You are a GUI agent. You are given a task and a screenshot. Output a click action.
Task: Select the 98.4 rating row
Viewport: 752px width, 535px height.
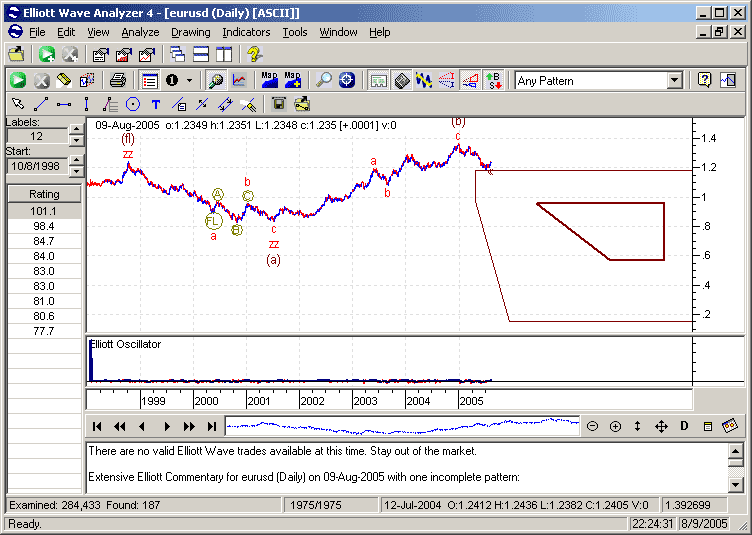pyautogui.click(x=44, y=226)
